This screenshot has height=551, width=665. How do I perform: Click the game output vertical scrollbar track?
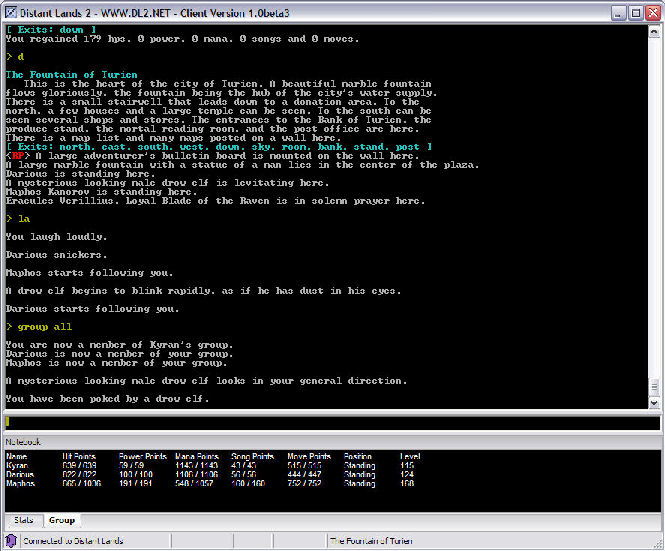tap(654, 200)
